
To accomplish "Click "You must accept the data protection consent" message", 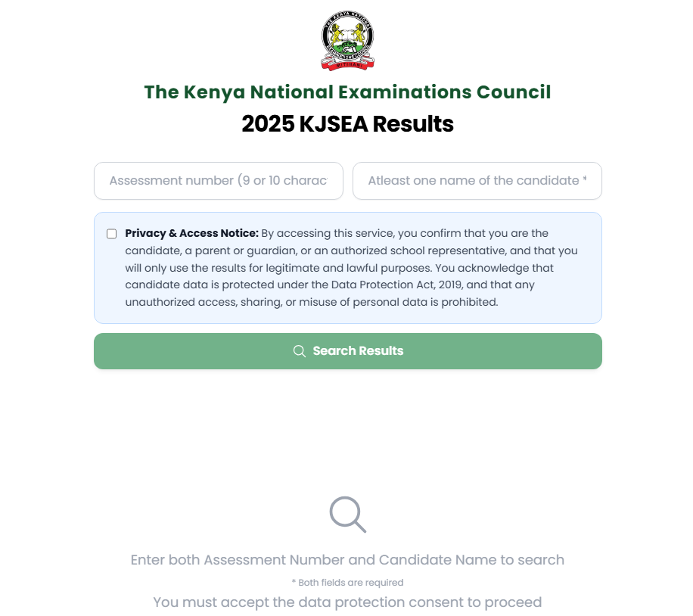I will 347,603.
